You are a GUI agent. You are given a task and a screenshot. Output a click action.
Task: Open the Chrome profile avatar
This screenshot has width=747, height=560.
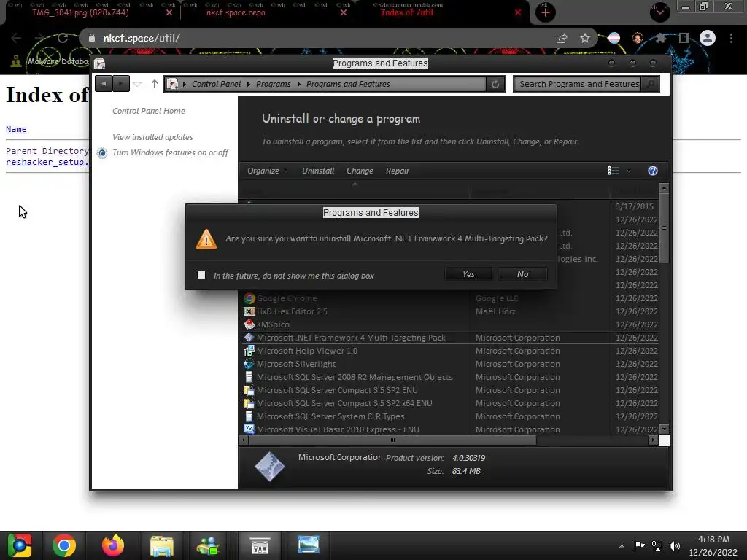click(x=708, y=38)
